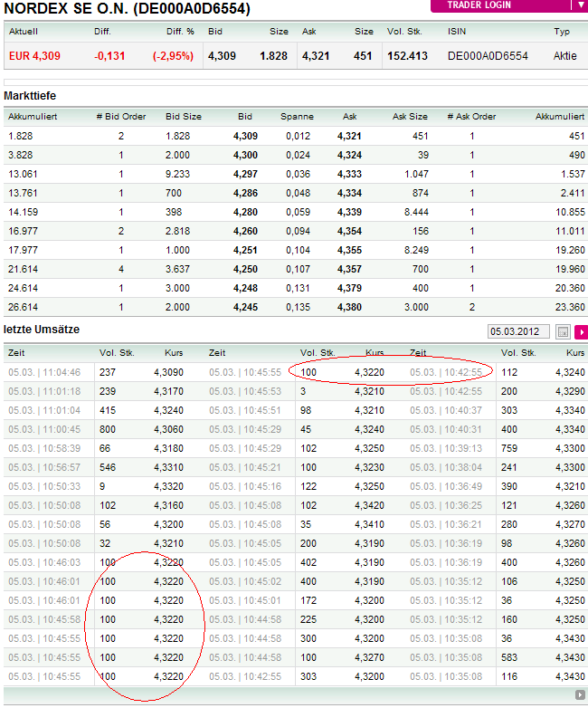Click the pink arrow button next to the calendar
Image resolution: width=588 pixels, height=708 pixels.
pos(582,332)
